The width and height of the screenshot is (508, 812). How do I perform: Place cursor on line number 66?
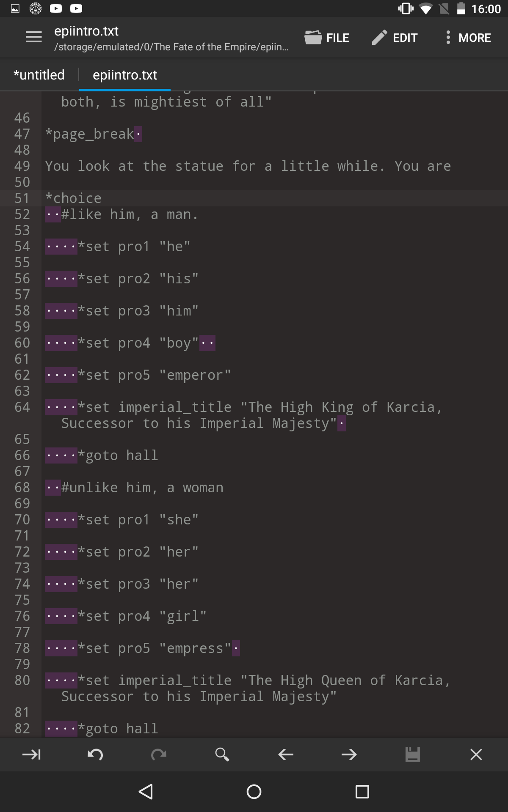coord(22,455)
